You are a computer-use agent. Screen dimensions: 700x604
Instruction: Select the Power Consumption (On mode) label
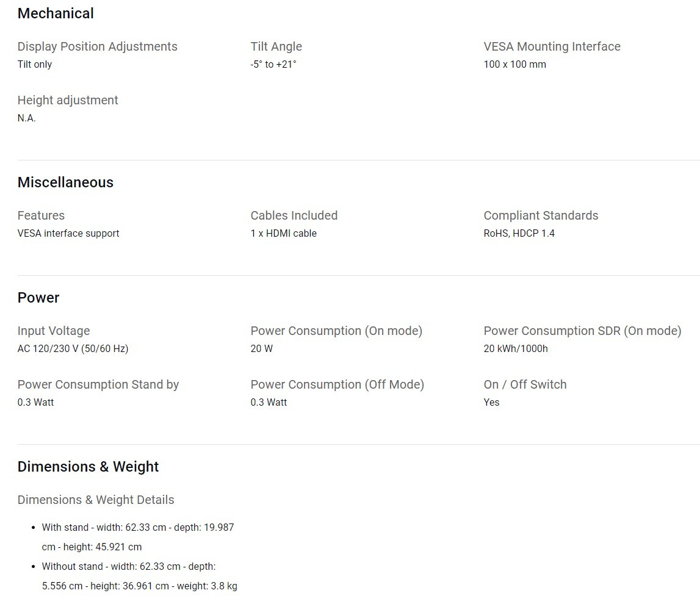coord(336,331)
